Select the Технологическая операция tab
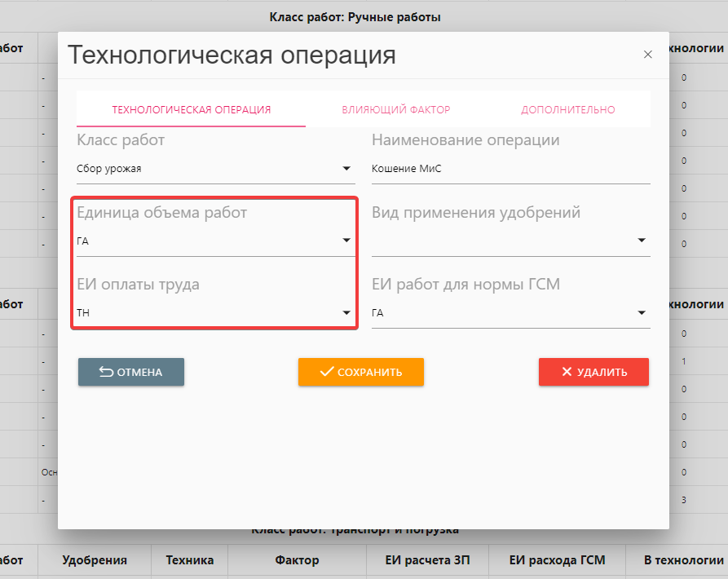 click(191, 109)
